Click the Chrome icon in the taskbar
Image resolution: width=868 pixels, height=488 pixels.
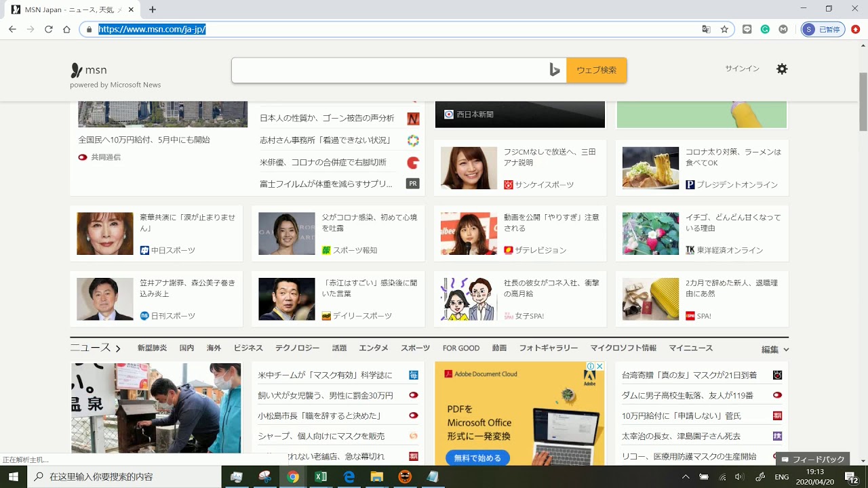point(293,476)
